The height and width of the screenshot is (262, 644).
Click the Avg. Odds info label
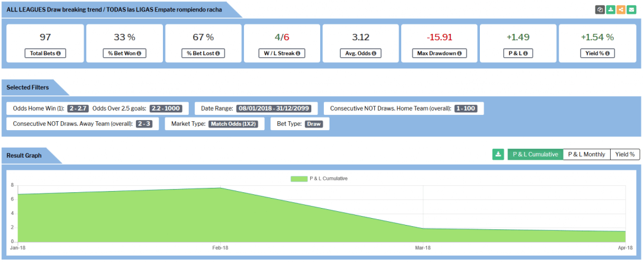360,53
